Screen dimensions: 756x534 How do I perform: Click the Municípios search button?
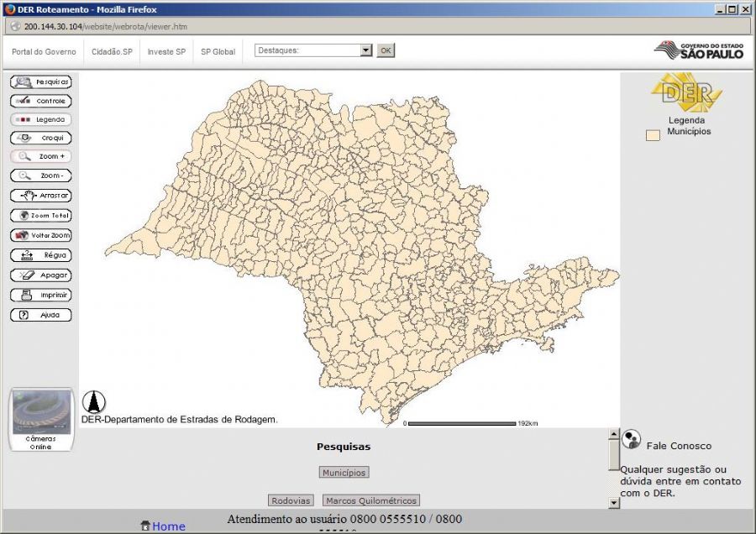(344, 473)
